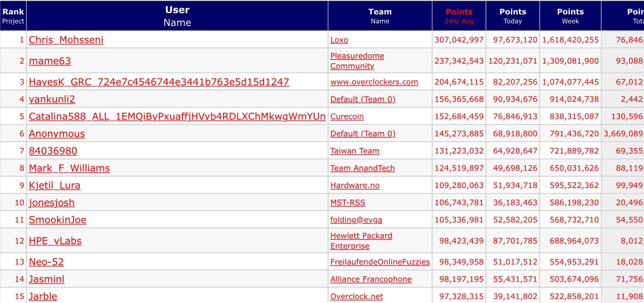Open the HPE_vLabs user link

pyautogui.click(x=55, y=241)
